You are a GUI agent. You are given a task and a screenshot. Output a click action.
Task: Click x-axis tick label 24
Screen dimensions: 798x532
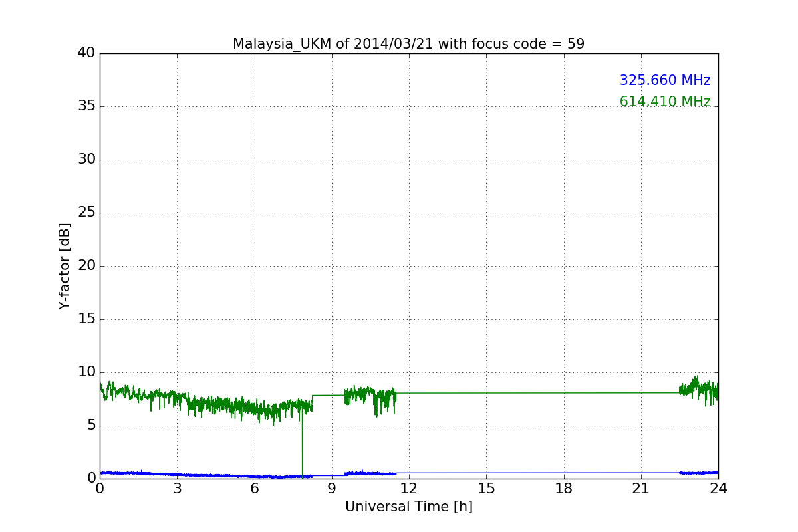(718, 489)
